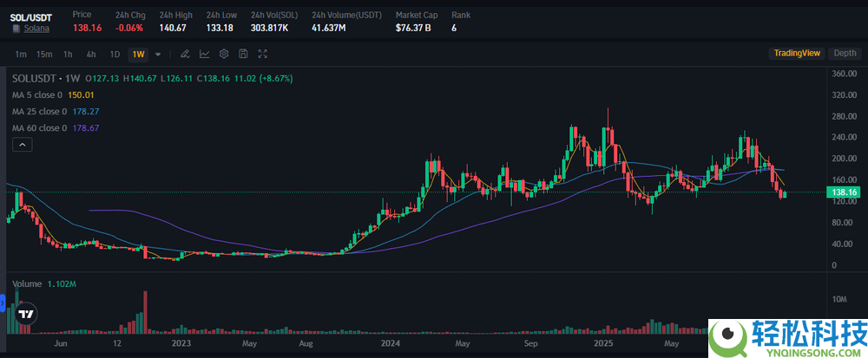
Task: Expand the blue left side panel handle
Action: [x=3, y=303]
